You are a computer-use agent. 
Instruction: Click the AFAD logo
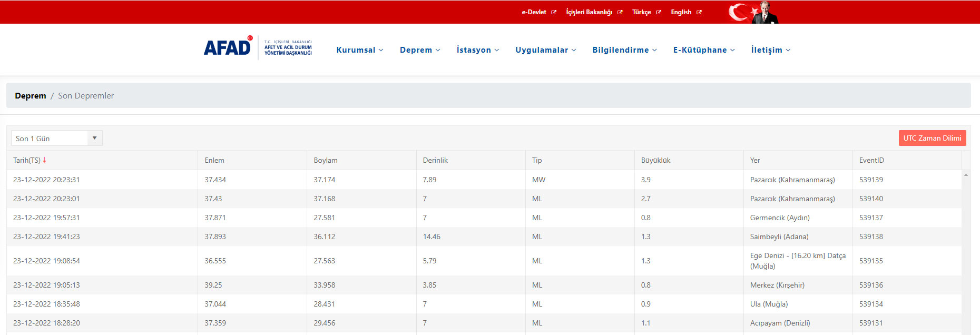(x=258, y=48)
